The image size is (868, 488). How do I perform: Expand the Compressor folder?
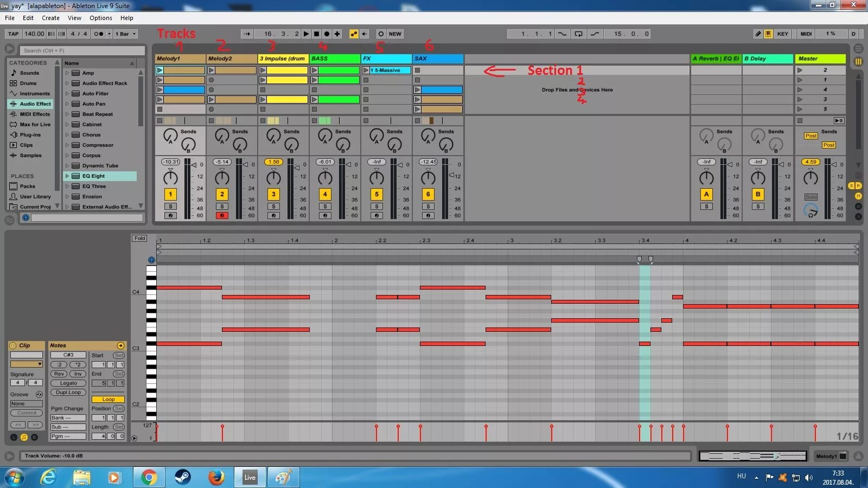[x=67, y=145]
